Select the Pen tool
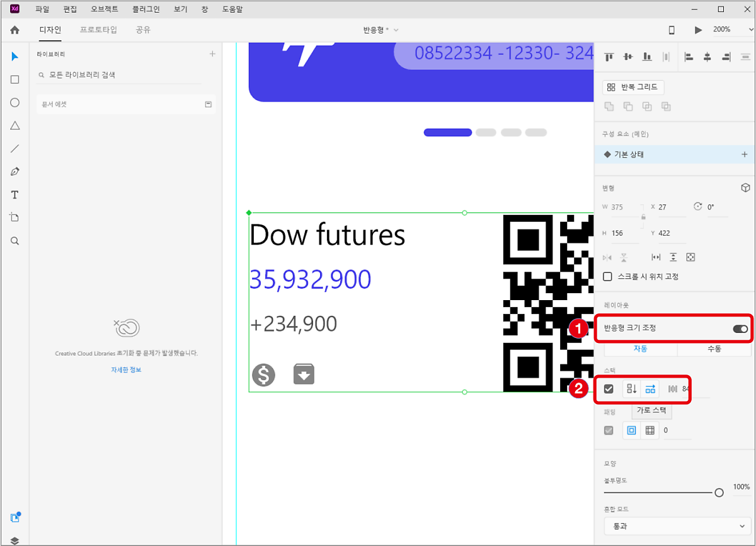The width and height of the screenshot is (756, 546). (x=15, y=171)
